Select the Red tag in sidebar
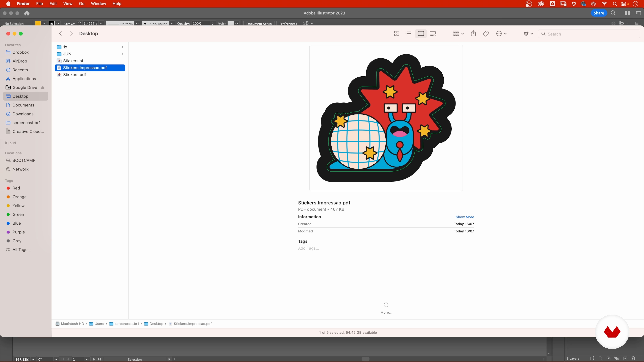644x362 pixels. point(16,188)
